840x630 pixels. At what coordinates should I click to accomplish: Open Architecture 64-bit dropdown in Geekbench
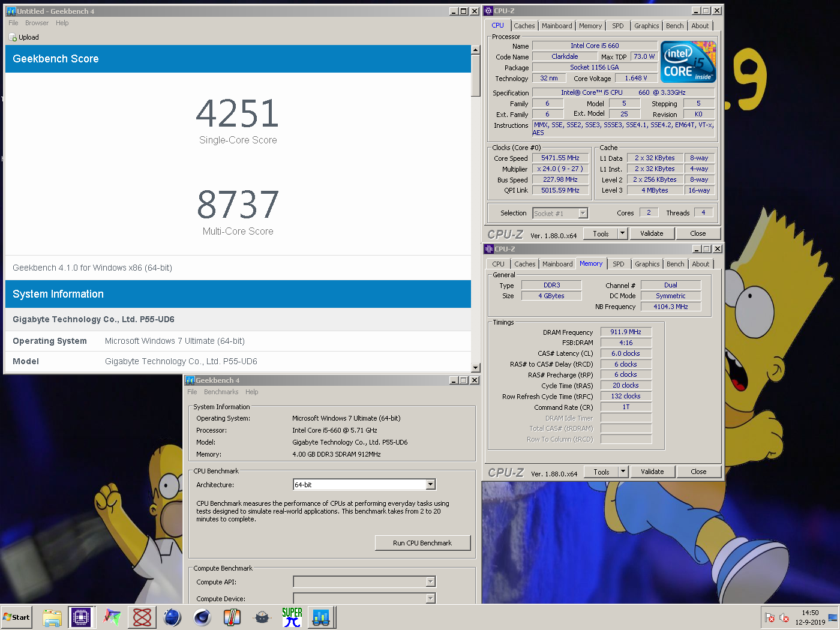pyautogui.click(x=430, y=484)
